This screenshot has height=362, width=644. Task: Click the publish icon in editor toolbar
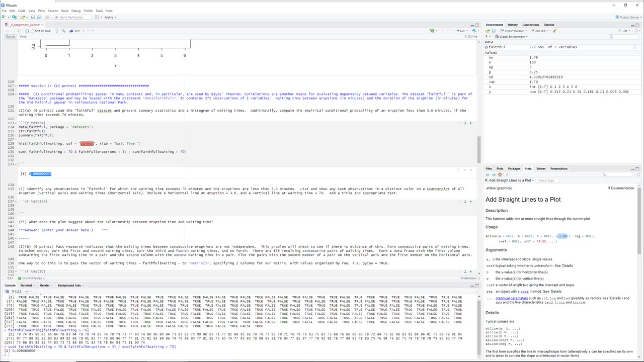click(473, 31)
